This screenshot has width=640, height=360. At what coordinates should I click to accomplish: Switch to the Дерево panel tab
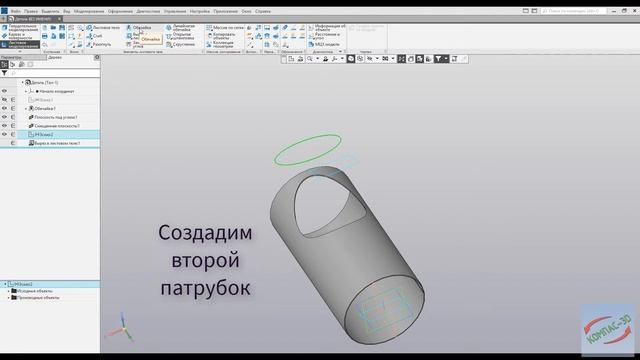tap(55, 58)
